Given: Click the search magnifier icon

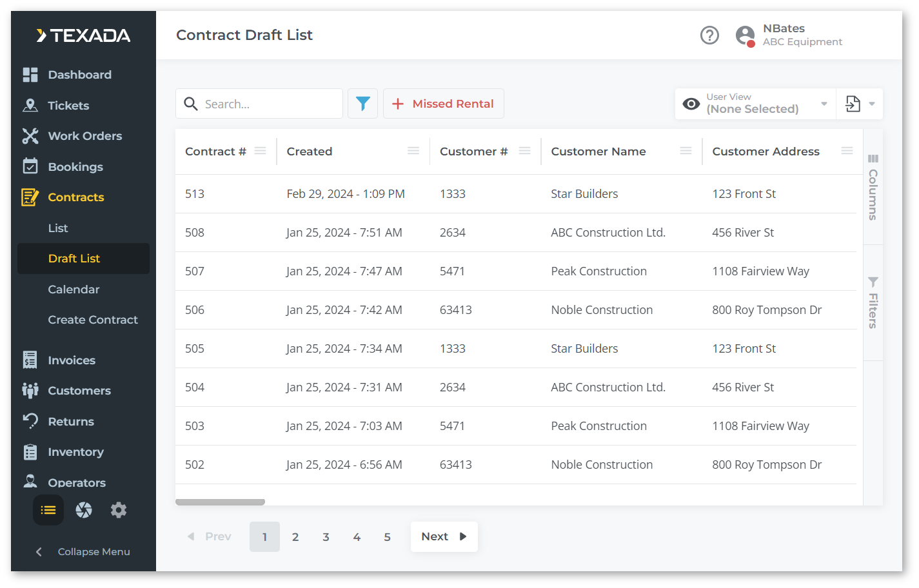Looking at the screenshot, I should click(x=191, y=104).
